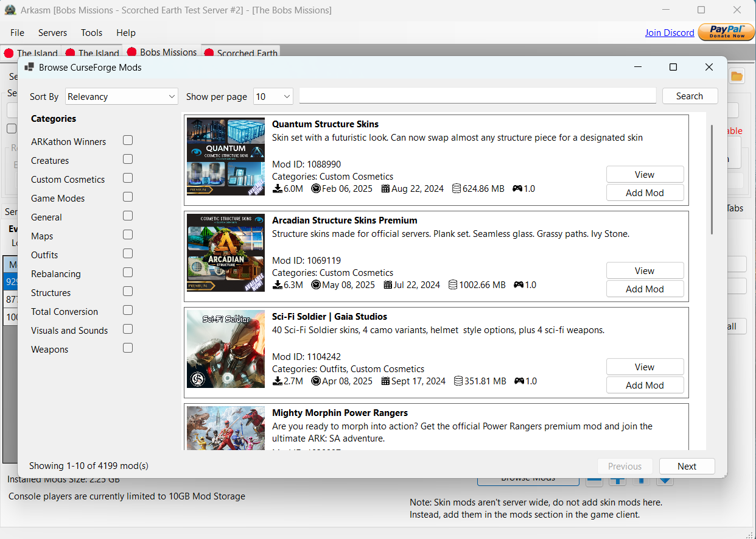This screenshot has height=539, width=756.
Task: Click the clock icon beside May 08, 2025
Action: click(x=316, y=285)
